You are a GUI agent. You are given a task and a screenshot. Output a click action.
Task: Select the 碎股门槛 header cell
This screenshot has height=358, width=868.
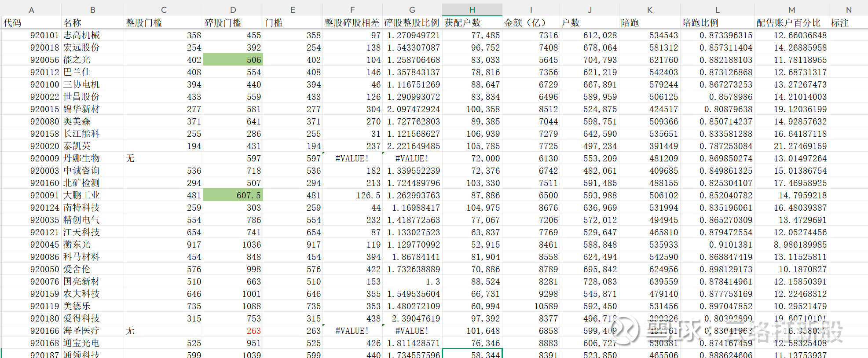click(233, 23)
